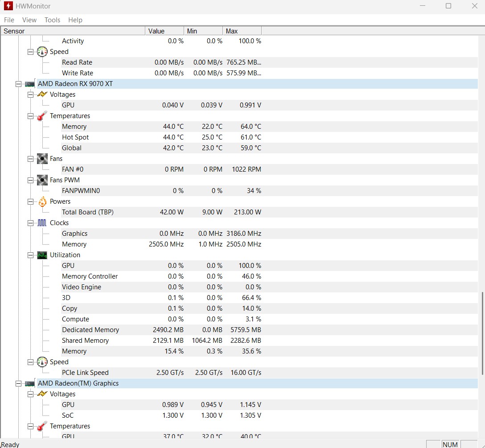The height and width of the screenshot is (448, 485).
Task: Click the Sensor column header
Action: tap(73, 31)
